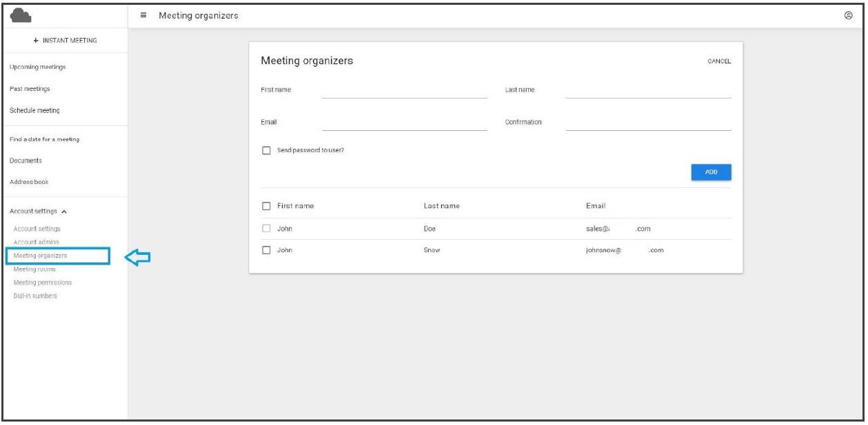This screenshot has height=425, width=868.
Task: Click CANCEL in Meeting organizers form
Action: [x=718, y=61]
